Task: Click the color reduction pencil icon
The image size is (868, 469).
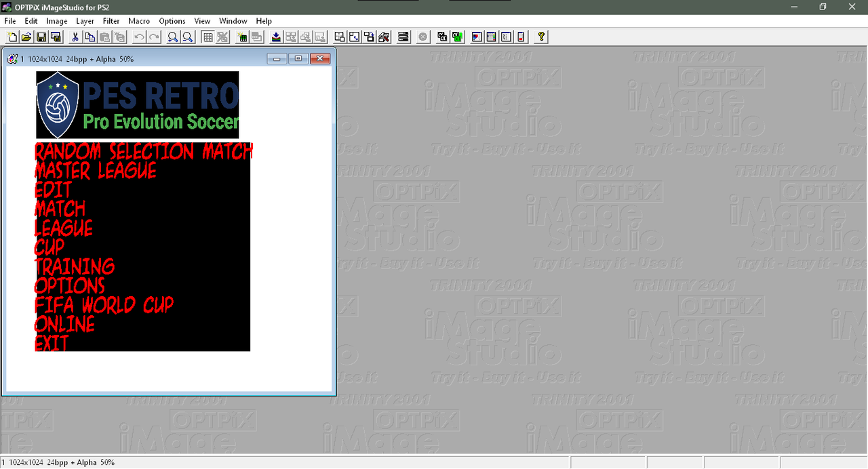Action: (384, 37)
